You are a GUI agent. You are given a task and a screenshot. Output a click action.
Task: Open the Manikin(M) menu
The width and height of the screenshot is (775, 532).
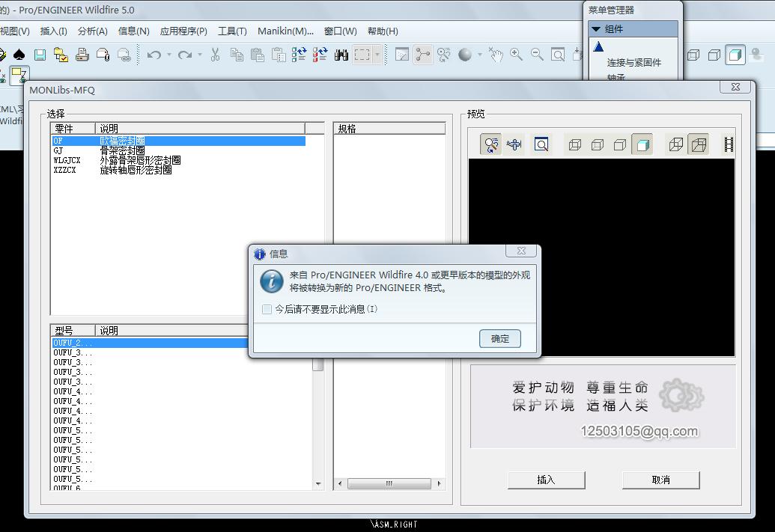(285, 31)
